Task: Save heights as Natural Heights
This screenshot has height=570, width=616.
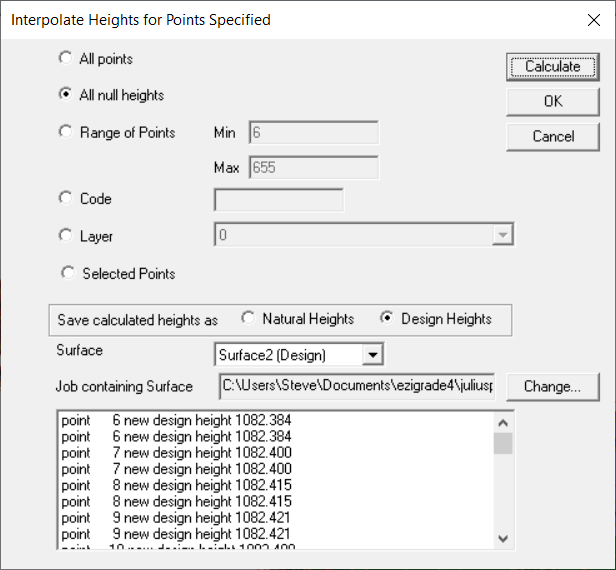Action: tap(247, 319)
